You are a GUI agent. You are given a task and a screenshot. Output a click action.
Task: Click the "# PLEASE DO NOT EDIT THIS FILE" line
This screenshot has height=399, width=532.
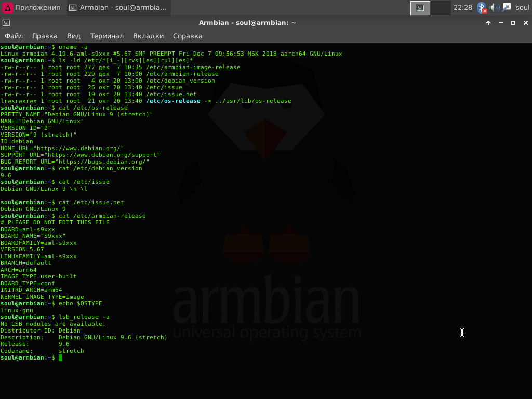(55, 222)
